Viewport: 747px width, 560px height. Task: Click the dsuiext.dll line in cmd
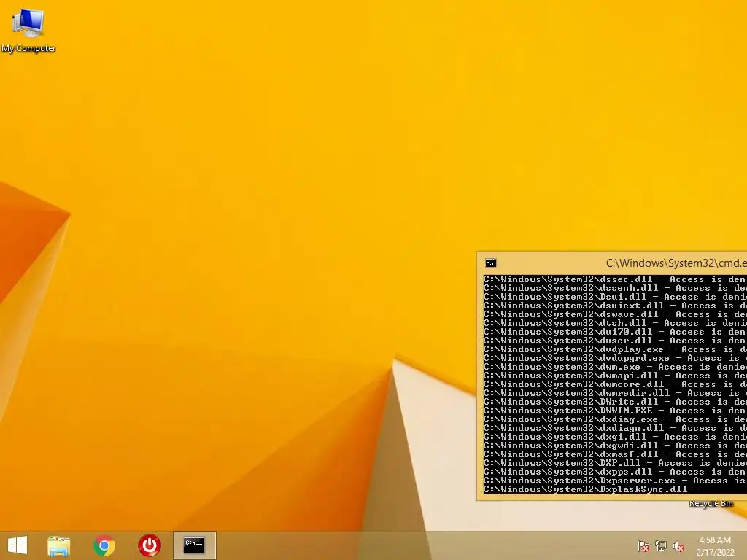614,306
